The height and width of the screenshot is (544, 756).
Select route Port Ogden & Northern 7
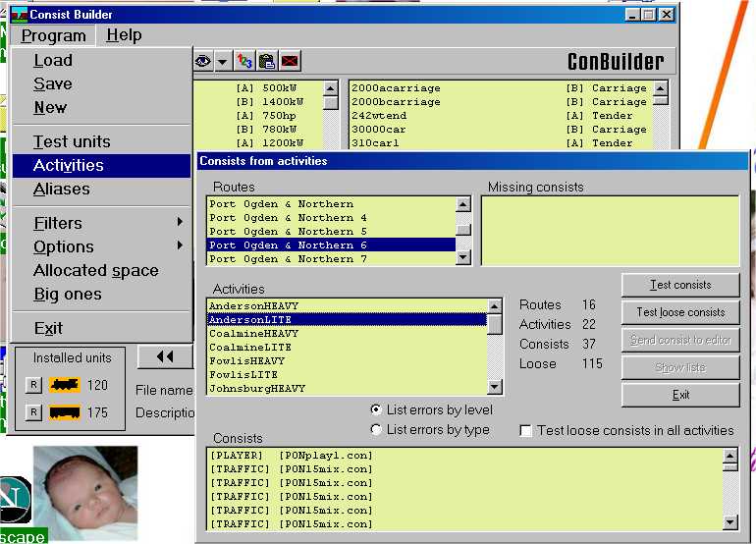pos(331,259)
